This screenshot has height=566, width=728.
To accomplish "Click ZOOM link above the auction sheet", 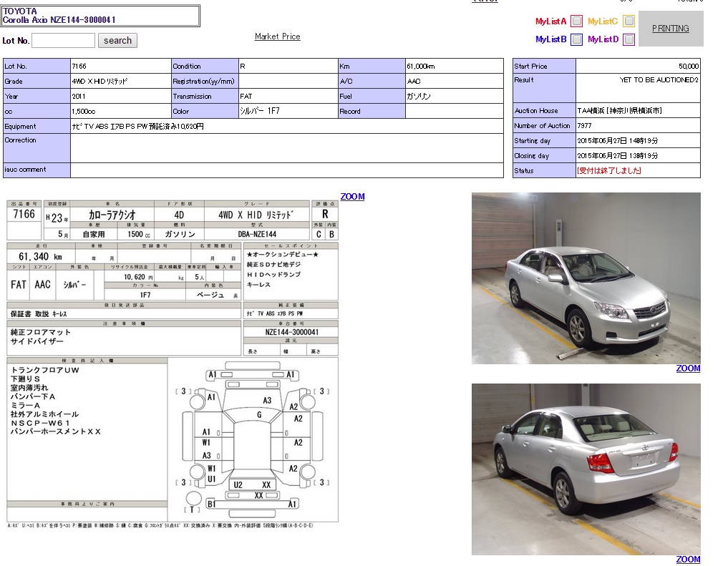I will pyautogui.click(x=352, y=197).
